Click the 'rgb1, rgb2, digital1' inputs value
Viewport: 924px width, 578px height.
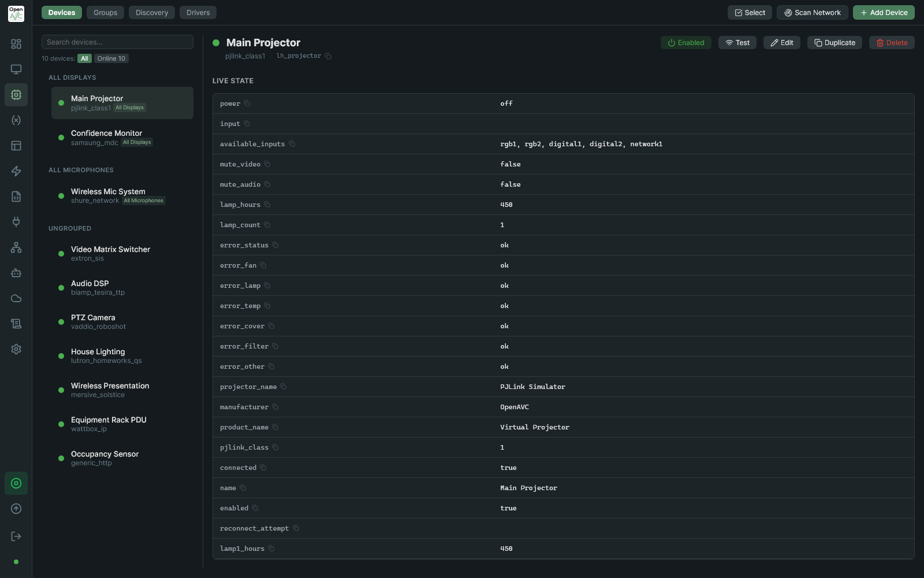point(581,144)
